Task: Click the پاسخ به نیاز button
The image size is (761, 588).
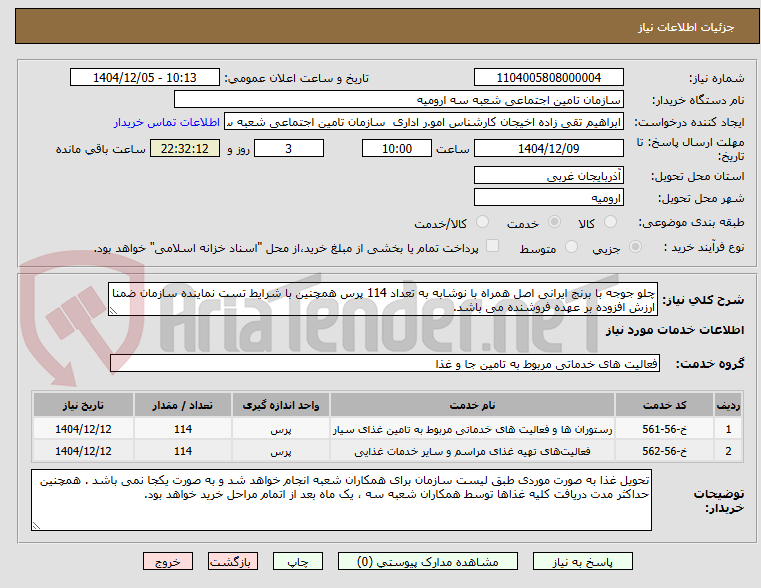Action: tap(582, 562)
